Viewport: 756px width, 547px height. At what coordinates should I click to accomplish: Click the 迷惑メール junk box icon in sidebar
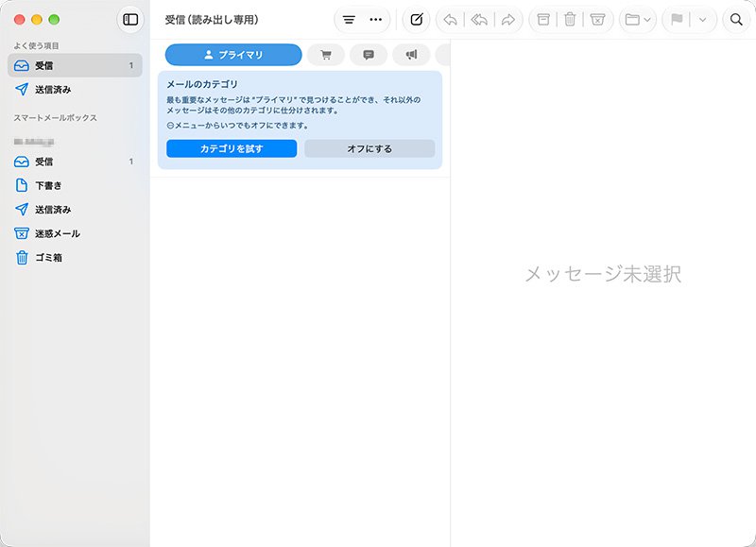point(22,233)
